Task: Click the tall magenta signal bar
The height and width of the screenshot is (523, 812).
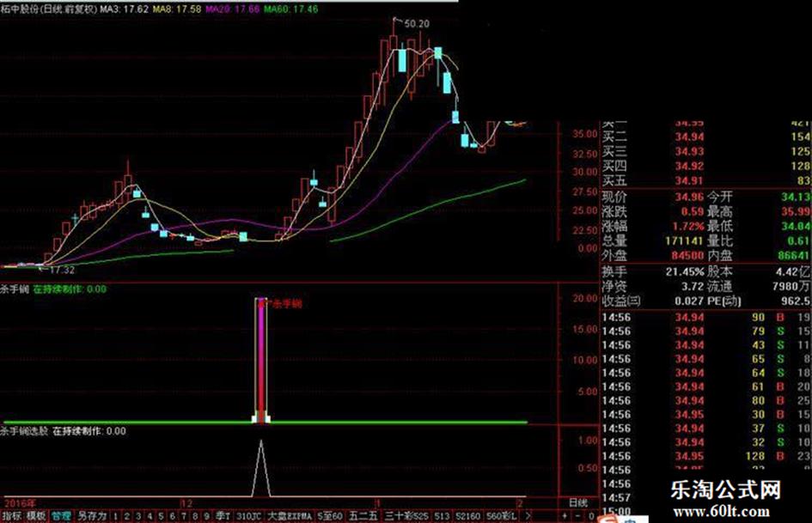Action: pos(260,360)
